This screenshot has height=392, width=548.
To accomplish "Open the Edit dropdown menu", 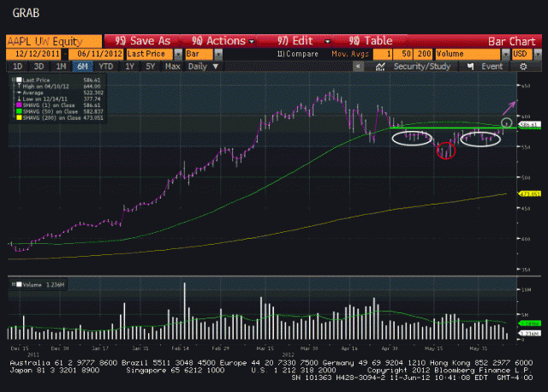I will tap(303, 41).
